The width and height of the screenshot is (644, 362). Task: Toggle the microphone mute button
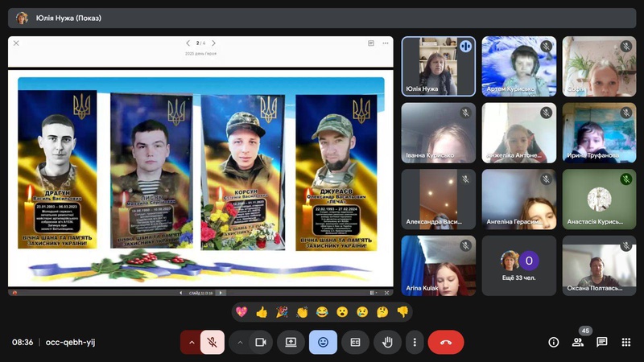click(x=213, y=342)
